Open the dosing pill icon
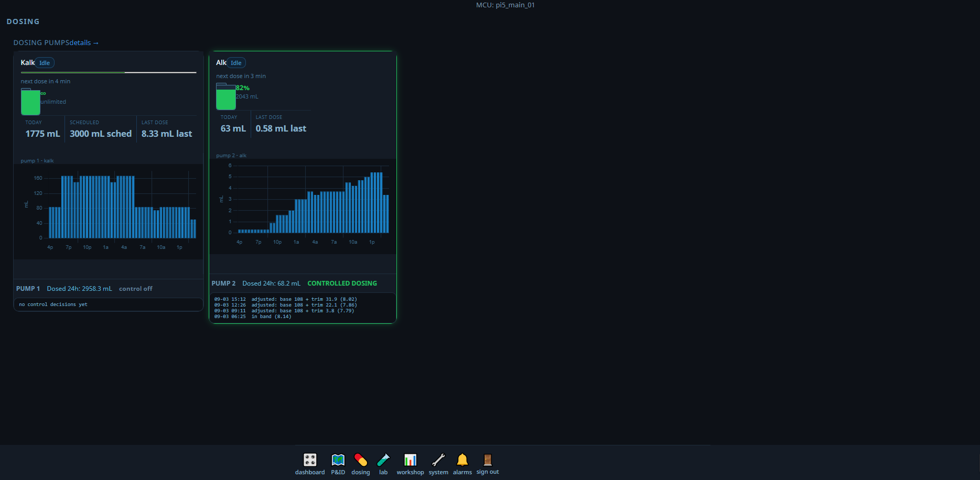Viewport: 980px width, 480px height. (361, 460)
